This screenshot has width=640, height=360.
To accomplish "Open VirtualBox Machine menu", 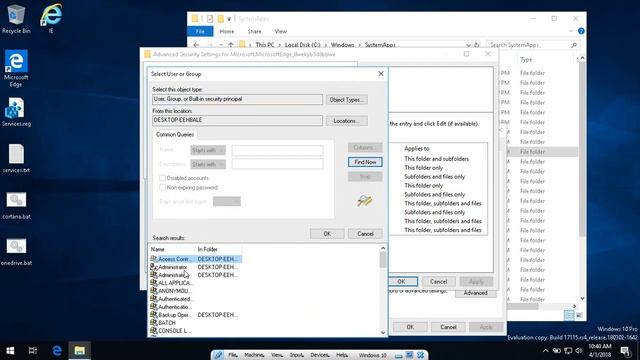I will pos(254,355).
